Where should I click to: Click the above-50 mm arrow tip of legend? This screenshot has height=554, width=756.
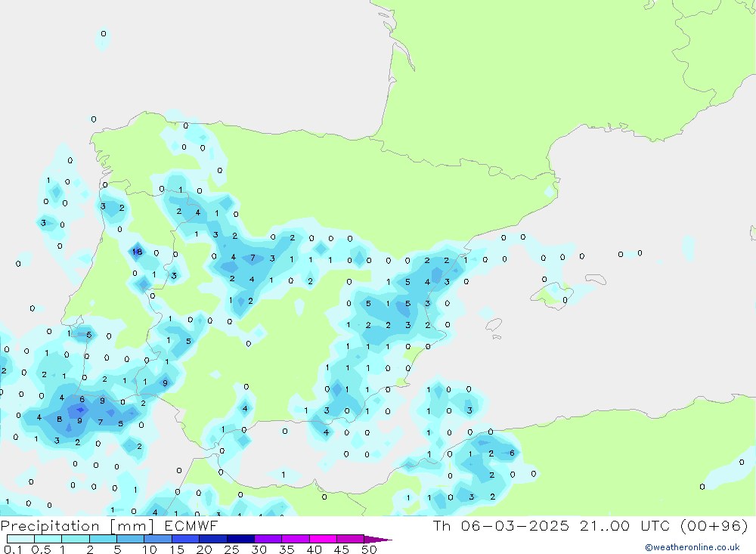378,540
